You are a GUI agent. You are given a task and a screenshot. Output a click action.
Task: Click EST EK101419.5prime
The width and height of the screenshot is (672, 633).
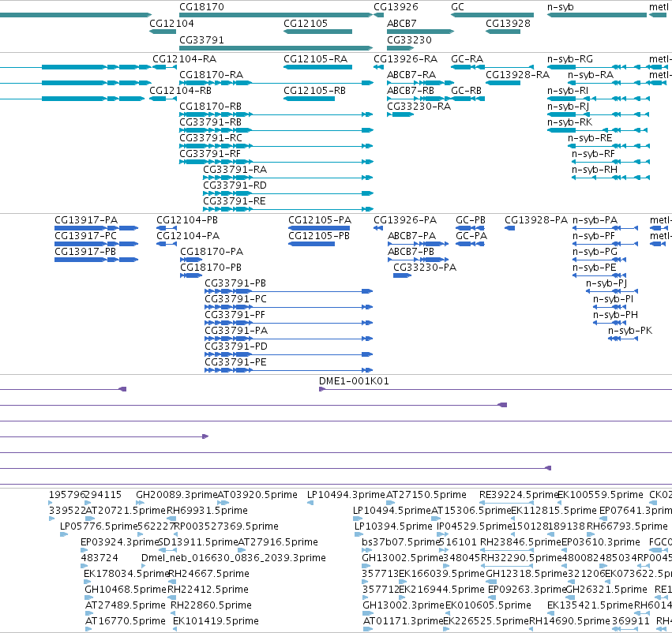click(175, 629)
